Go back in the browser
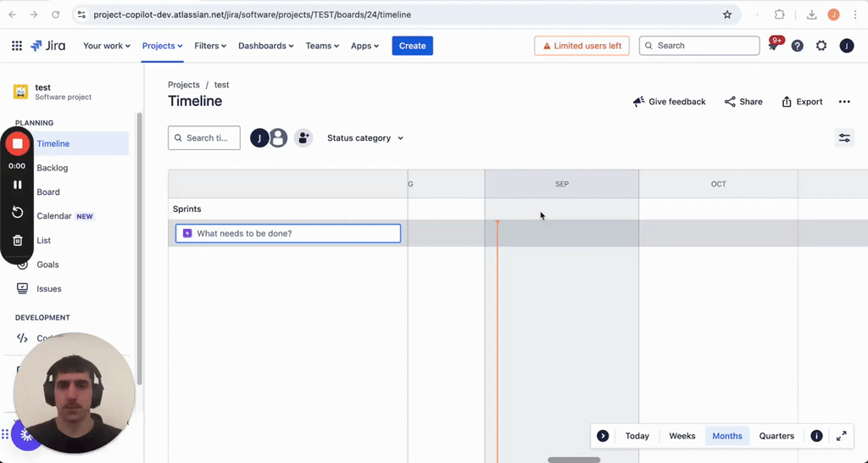This screenshot has height=463, width=868. [x=12, y=15]
